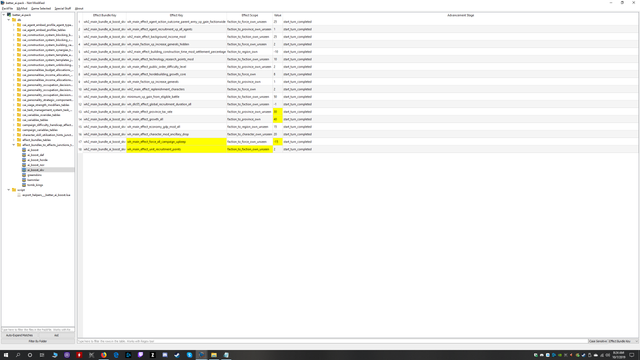Click the better_ai.pack pack icon in tree

pos(9,15)
